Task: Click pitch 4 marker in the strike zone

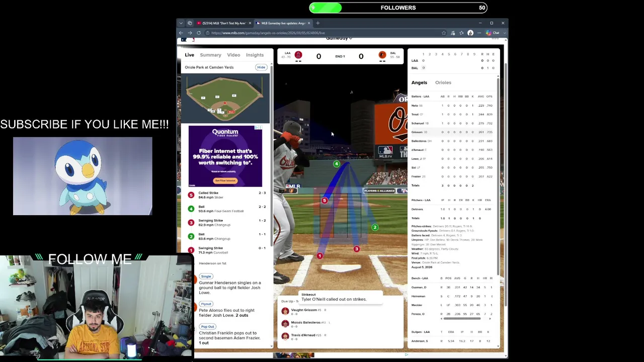Action: (337, 164)
